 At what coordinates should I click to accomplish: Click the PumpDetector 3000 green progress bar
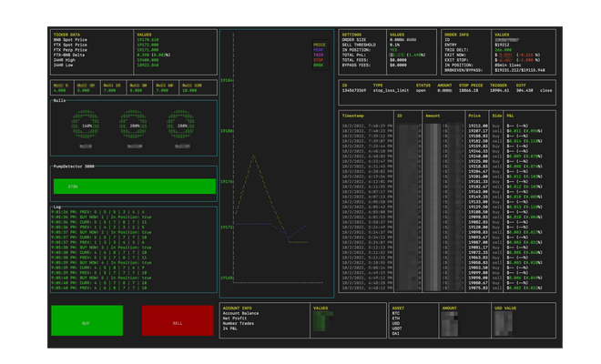[135, 187]
